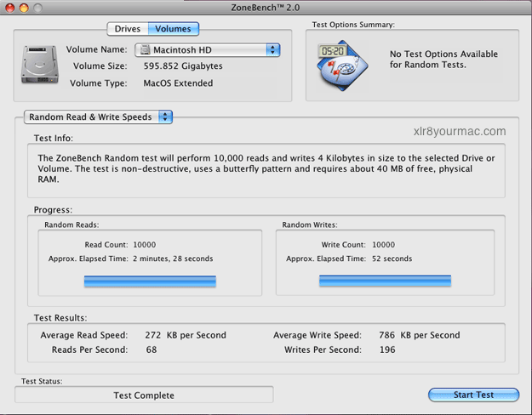Click the Test Options Summary label
This screenshot has width=532, height=415.
tap(353, 25)
